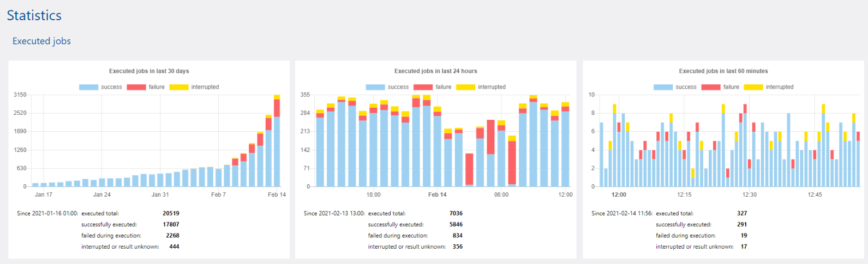Toggle success legend in 60 minutes chart
The height and width of the screenshot is (264, 868).
pos(663,87)
